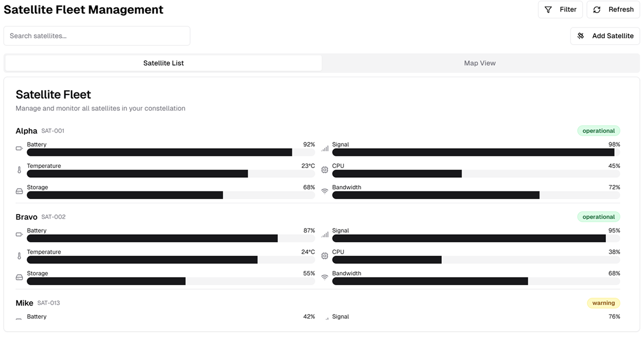Image resolution: width=644 pixels, height=338 pixels.
Task: Click Bravo's CPU chip icon
Action: click(x=325, y=256)
